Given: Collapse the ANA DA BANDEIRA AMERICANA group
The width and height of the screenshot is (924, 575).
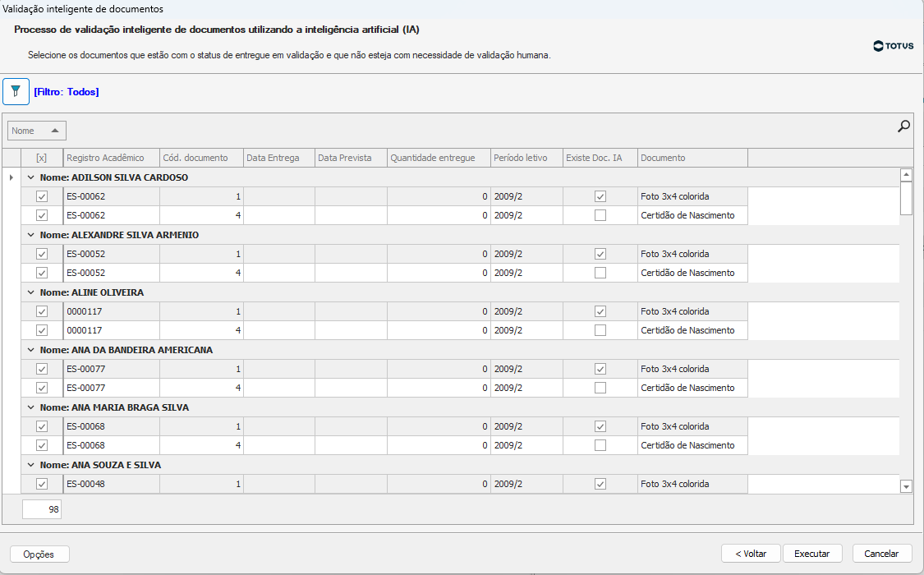Looking at the screenshot, I should point(31,350).
